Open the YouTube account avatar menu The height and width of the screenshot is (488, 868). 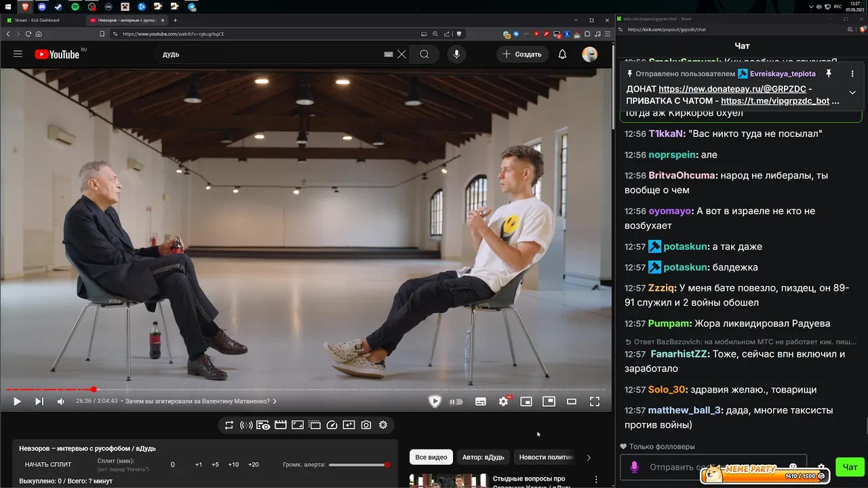pyautogui.click(x=590, y=54)
